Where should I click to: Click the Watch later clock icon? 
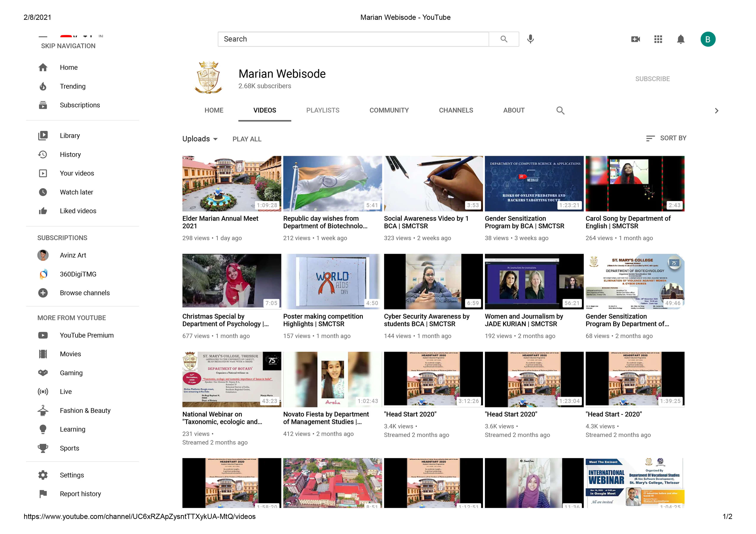coord(43,192)
